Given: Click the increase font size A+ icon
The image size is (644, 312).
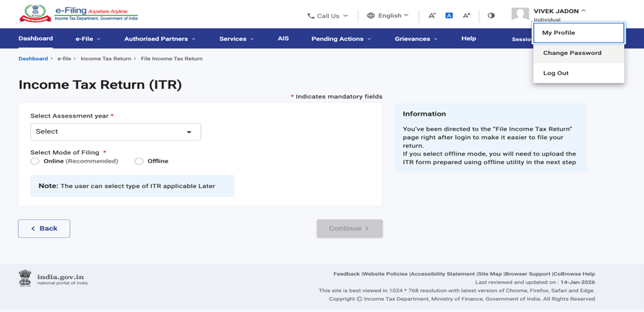Looking at the screenshot, I should [466, 15].
